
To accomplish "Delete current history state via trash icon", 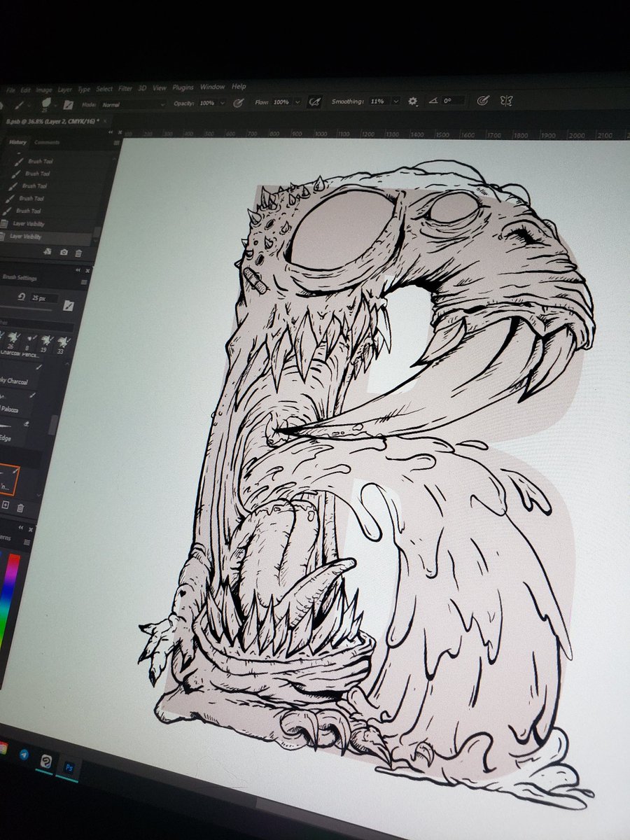I will tap(78, 251).
